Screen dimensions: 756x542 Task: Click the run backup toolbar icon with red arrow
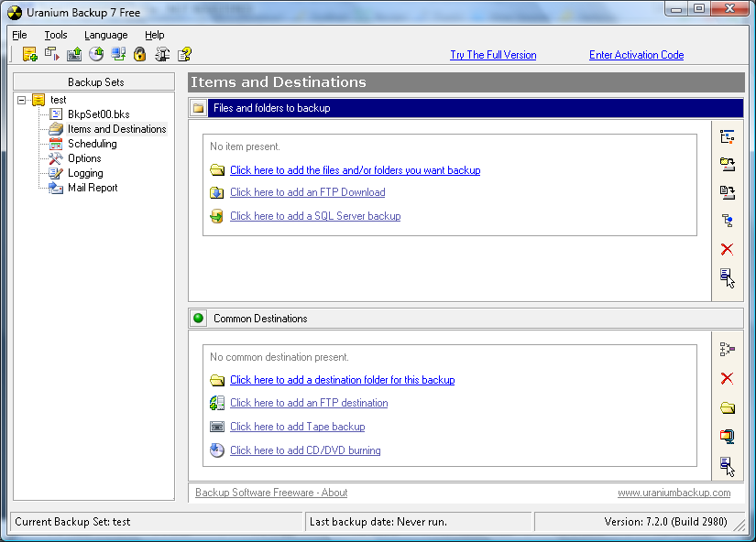(x=52, y=54)
